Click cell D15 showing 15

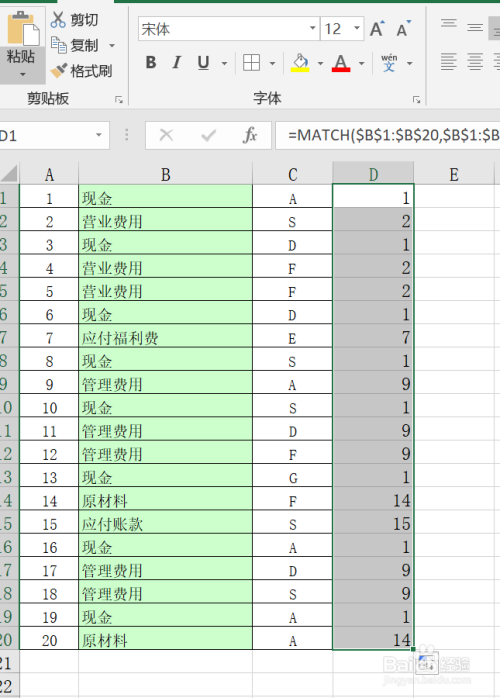coord(373,524)
